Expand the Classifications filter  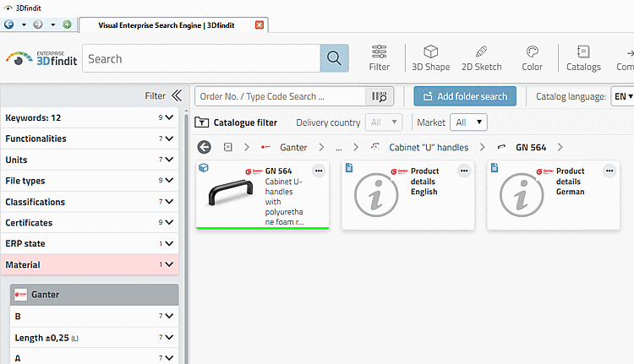[90, 202]
